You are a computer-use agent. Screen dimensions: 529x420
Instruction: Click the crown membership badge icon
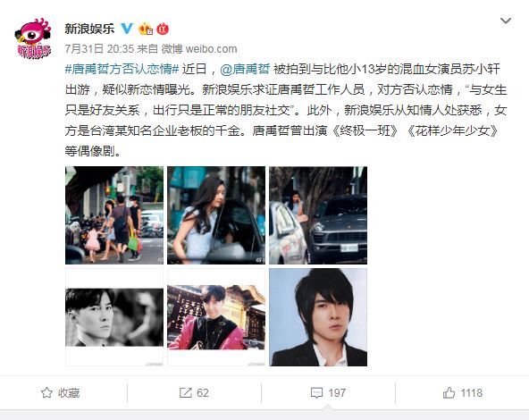[146, 29]
